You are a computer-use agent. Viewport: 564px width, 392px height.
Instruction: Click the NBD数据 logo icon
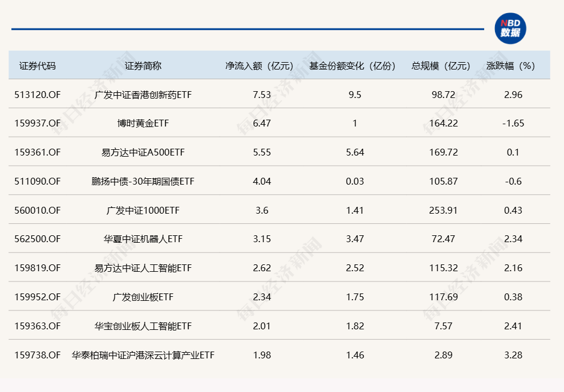point(510,28)
